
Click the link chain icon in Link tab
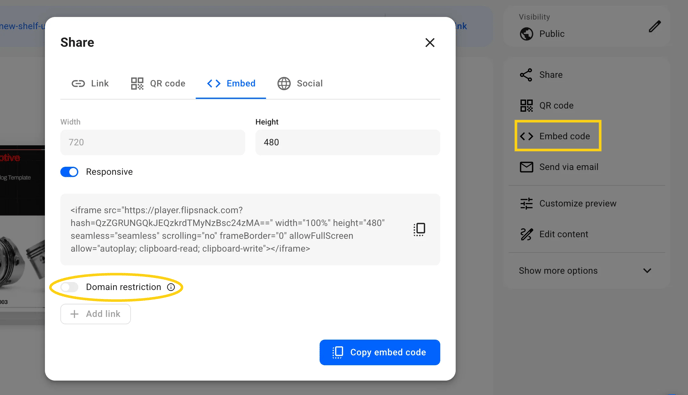coord(78,83)
